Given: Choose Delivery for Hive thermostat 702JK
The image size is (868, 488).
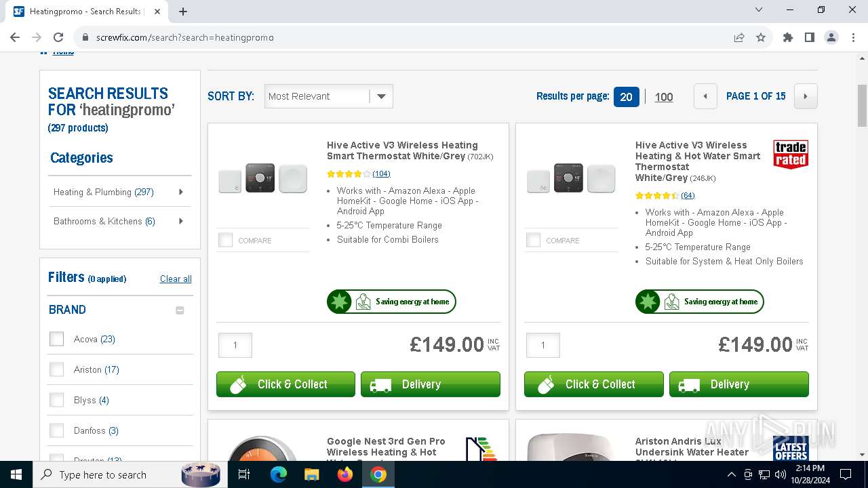Looking at the screenshot, I should [x=431, y=384].
